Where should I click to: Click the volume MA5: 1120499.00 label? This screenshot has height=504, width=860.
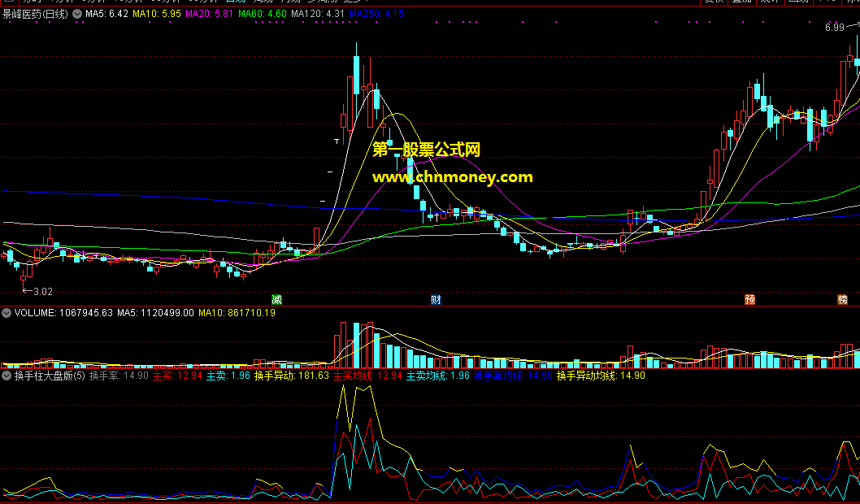[x=155, y=313]
